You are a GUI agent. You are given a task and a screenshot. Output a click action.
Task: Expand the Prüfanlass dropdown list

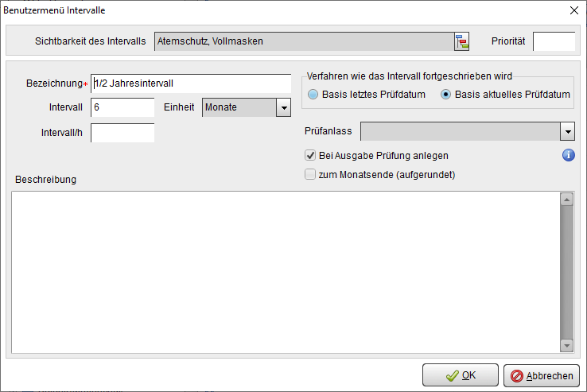[567, 131]
